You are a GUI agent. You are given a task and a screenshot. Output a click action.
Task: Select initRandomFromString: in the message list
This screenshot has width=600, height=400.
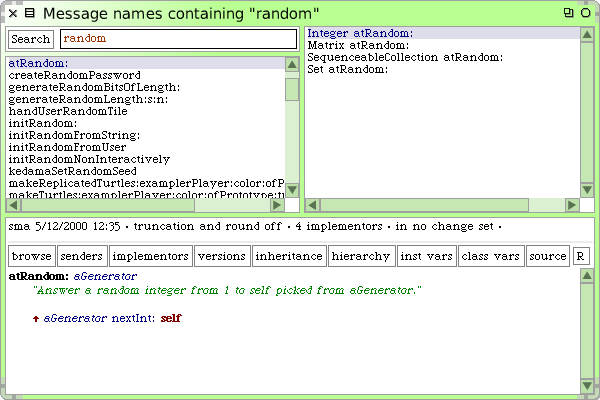point(74,135)
